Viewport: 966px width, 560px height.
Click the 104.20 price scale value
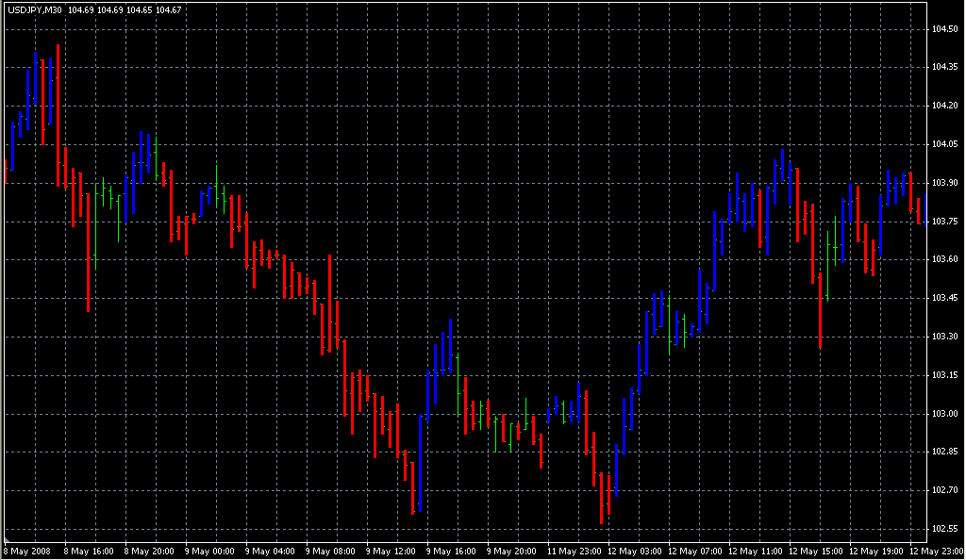pyautogui.click(x=944, y=106)
